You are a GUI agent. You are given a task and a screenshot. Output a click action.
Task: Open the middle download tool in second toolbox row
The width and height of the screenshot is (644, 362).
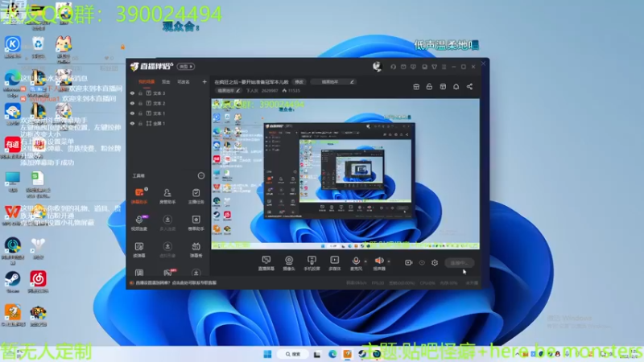tap(167, 223)
